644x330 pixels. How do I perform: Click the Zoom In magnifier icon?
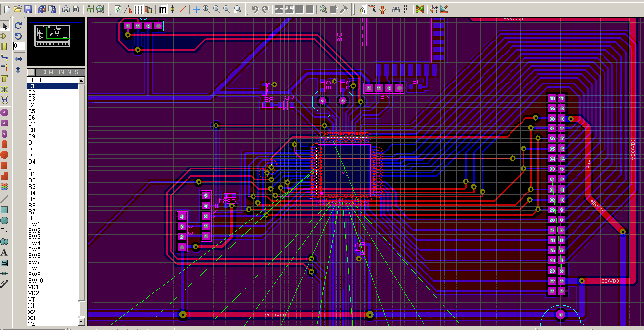coord(206,9)
